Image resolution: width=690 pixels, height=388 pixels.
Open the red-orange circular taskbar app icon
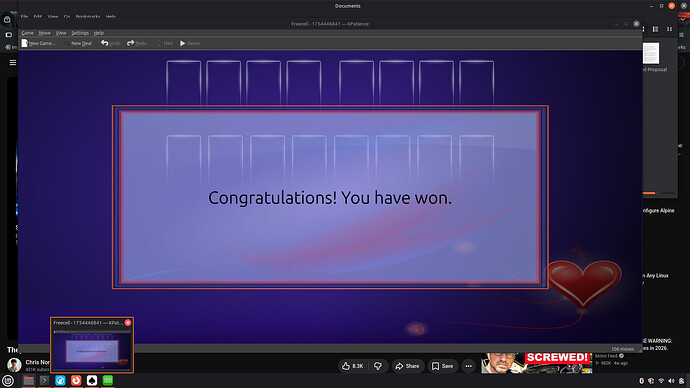click(76, 381)
